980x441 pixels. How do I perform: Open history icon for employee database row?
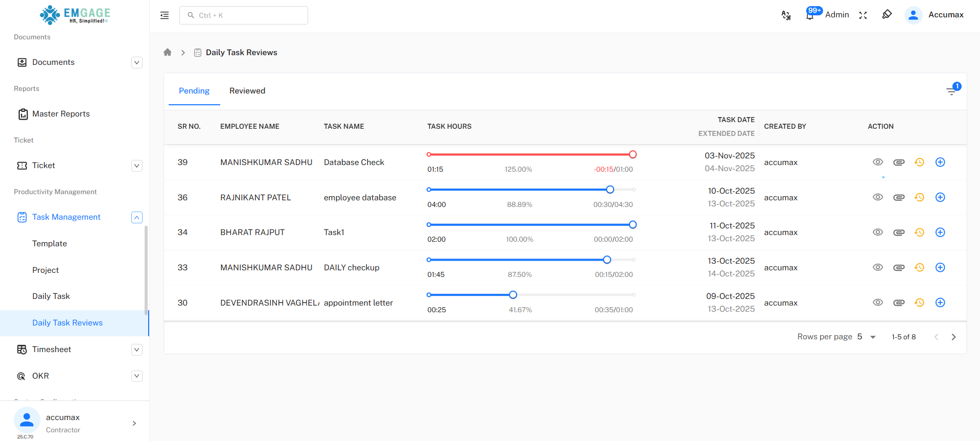pyautogui.click(x=919, y=197)
